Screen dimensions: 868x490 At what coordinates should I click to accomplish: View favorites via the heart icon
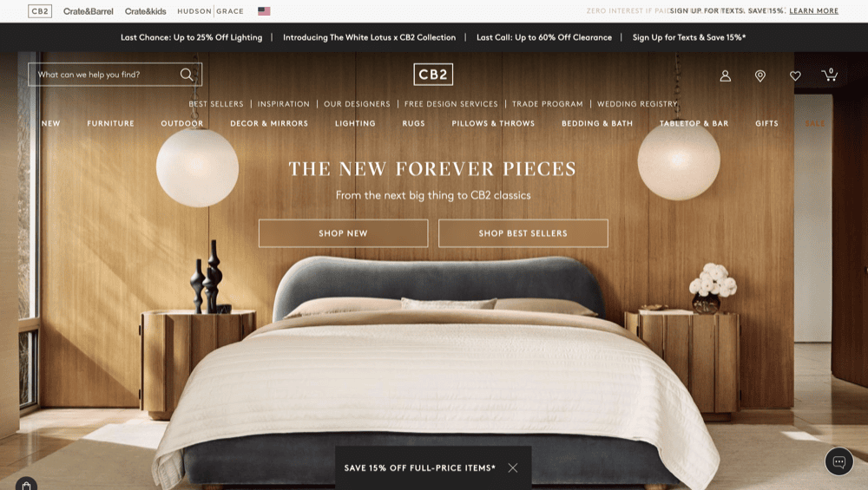795,75
